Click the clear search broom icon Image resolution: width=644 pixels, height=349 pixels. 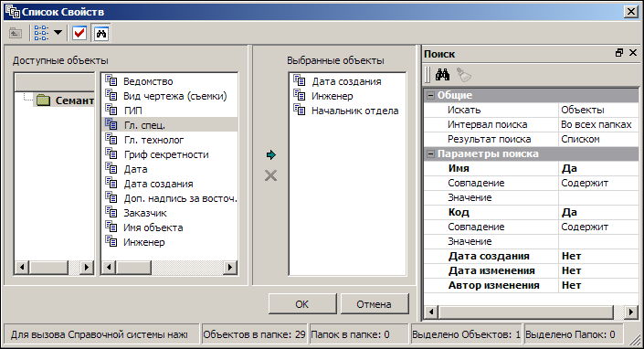464,75
